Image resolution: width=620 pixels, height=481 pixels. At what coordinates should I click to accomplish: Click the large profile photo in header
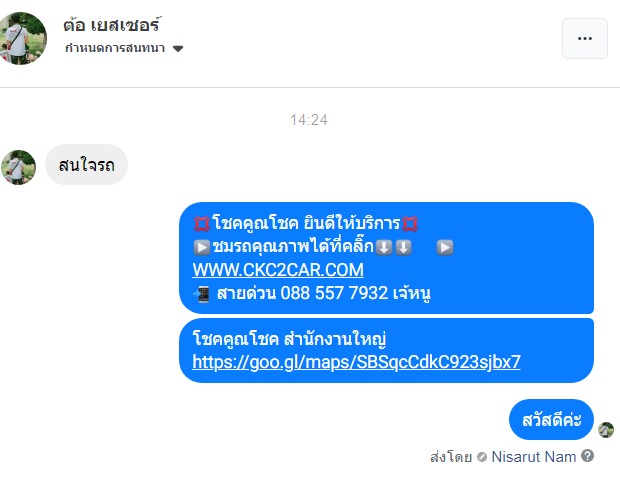click(23, 38)
